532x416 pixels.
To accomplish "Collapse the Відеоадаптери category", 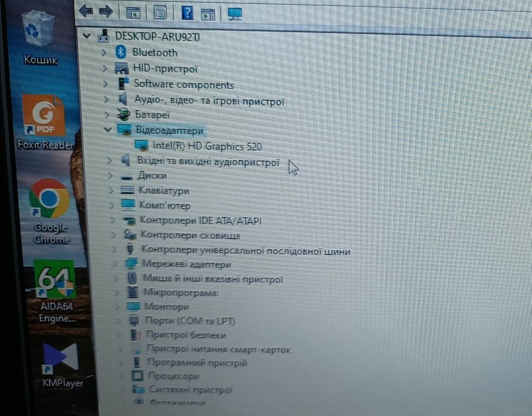I will click(108, 130).
